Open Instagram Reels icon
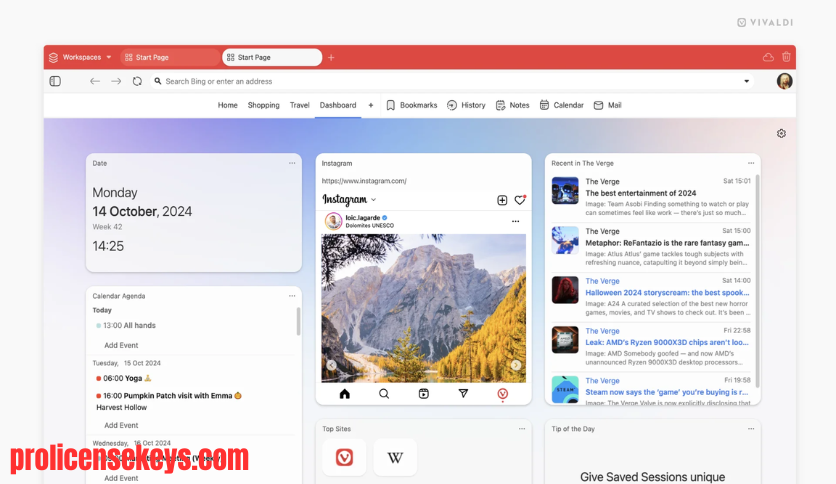The width and height of the screenshot is (836, 484). pyautogui.click(x=423, y=394)
